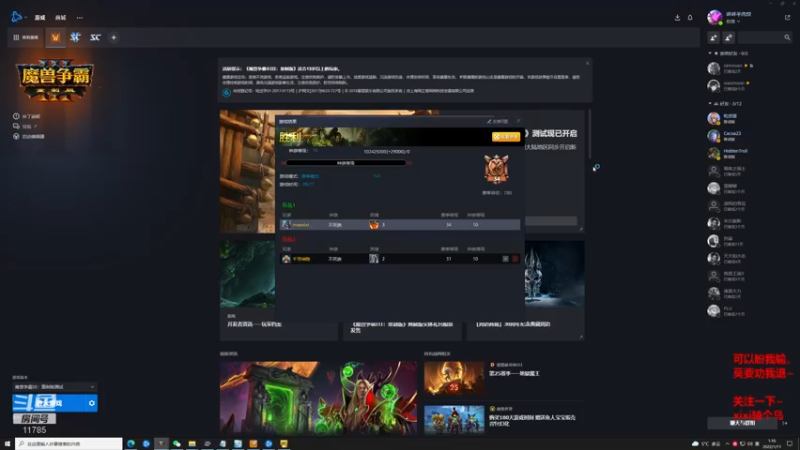Focus the Windows taskbar search box

click(x=68, y=444)
